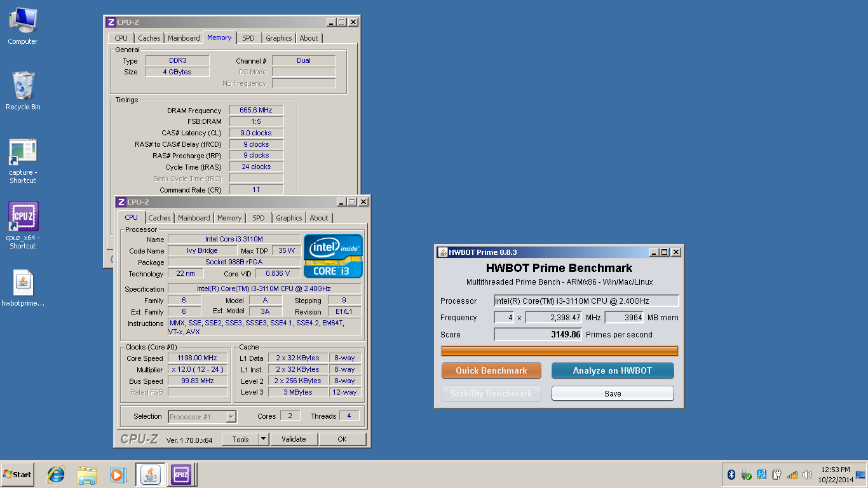The width and height of the screenshot is (868, 488).
Task: Click the Show Desktop icon near the clock
Action: point(860,475)
